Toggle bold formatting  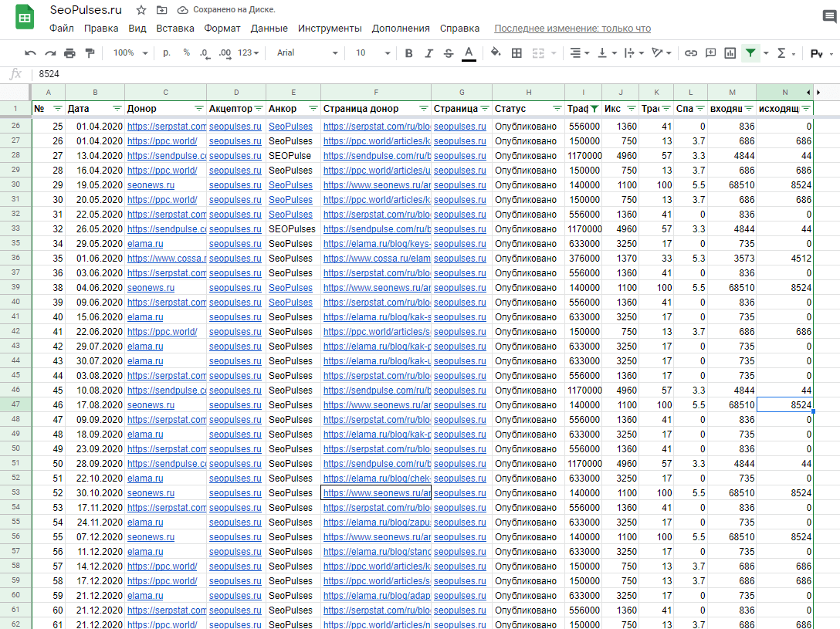[408, 53]
